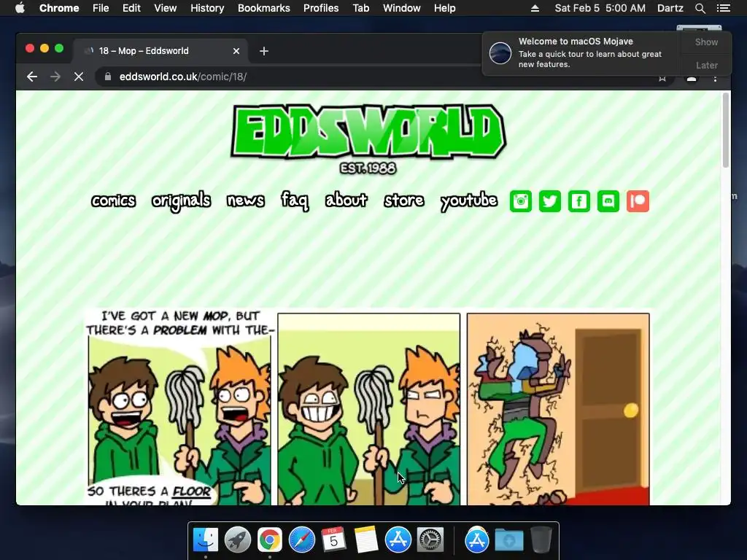Screen dimensions: 747x560
Task: Open the youtube link
Action: click(x=469, y=201)
